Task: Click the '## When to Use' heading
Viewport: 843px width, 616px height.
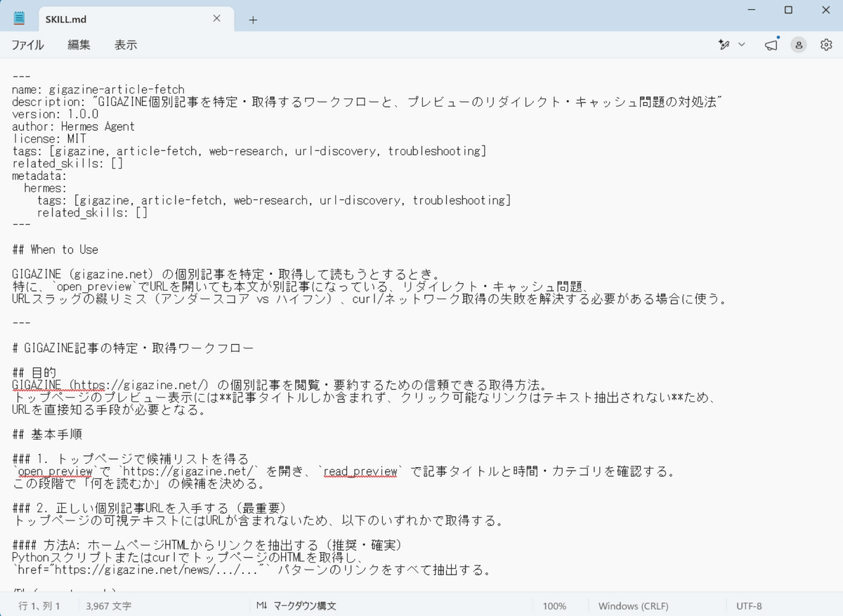Action: (x=55, y=249)
